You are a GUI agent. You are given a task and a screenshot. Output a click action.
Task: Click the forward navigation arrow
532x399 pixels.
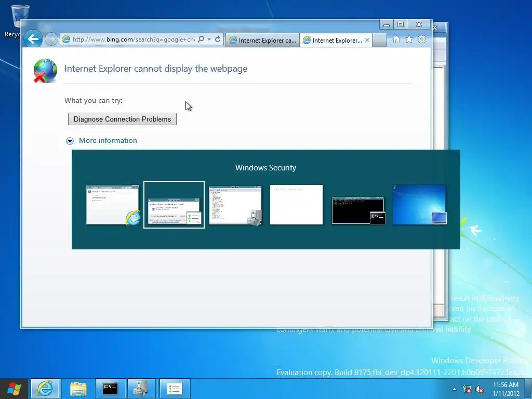[51, 39]
